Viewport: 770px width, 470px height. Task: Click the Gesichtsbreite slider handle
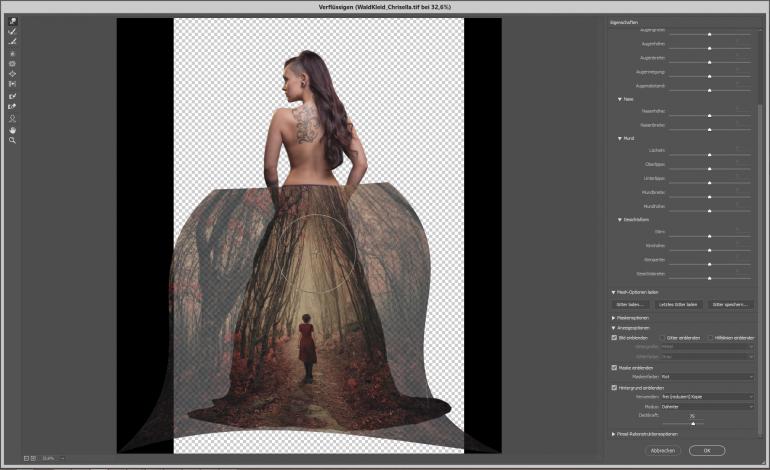[709, 278]
